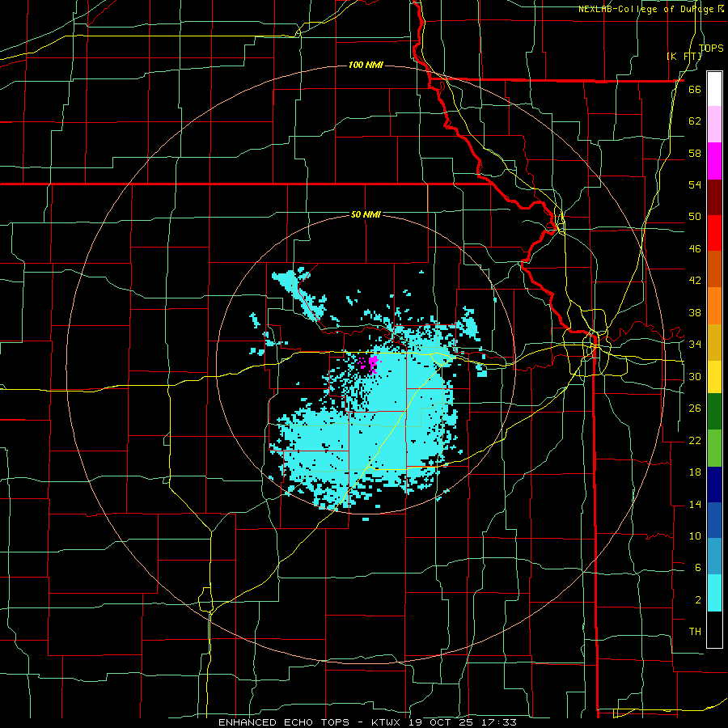This screenshot has height=728, width=728.
Task: Click the light green 26 kft swatch
Action: pos(714,447)
